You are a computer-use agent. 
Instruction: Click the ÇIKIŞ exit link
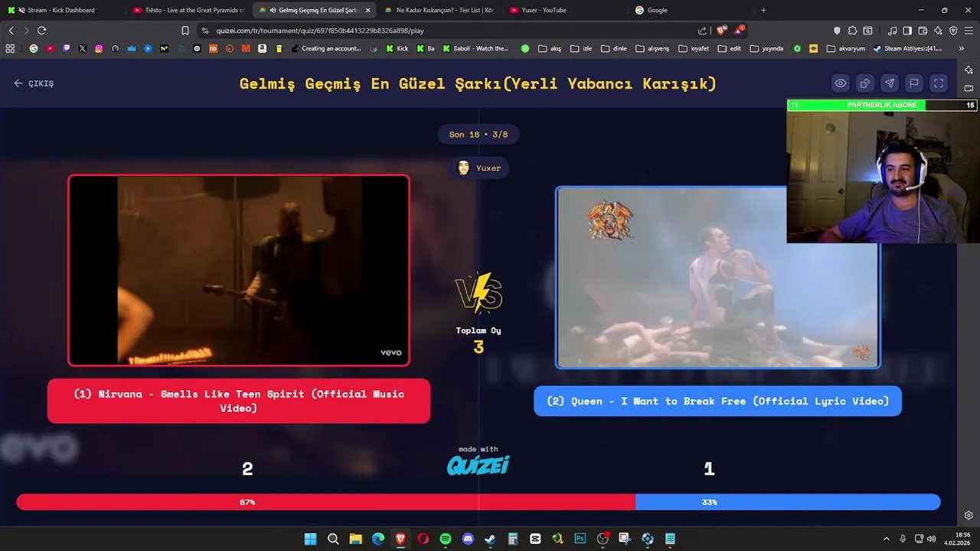click(34, 83)
